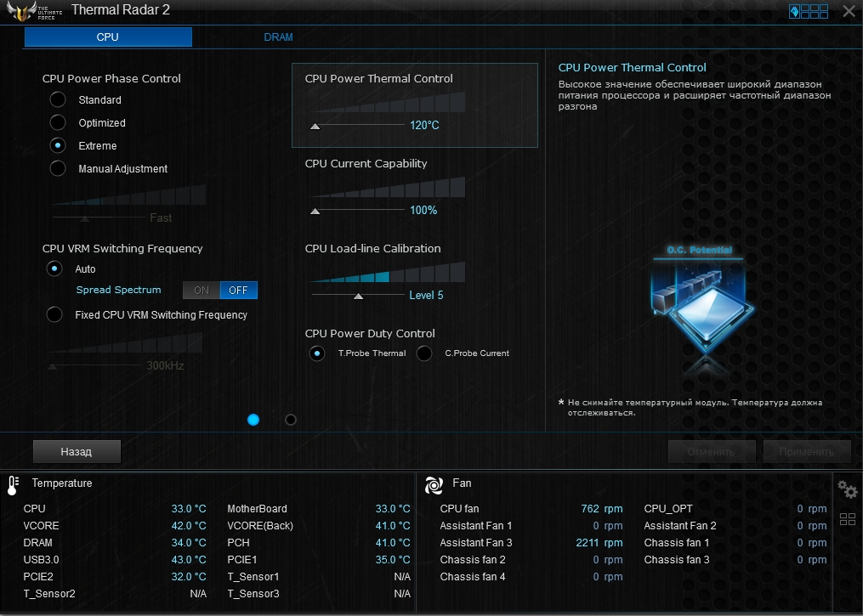This screenshot has height=616, width=863.
Task: Go to second settings page dot
Action: pos(291,420)
